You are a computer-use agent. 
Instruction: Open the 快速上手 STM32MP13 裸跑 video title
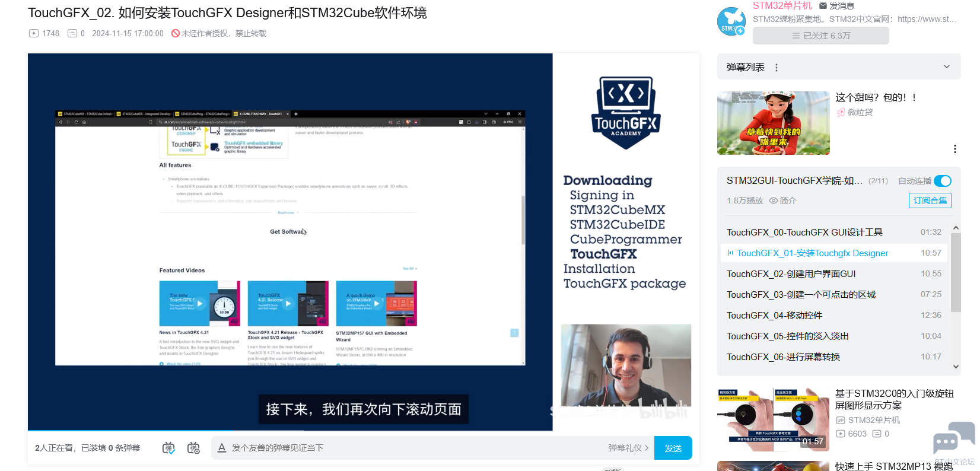click(x=894, y=466)
